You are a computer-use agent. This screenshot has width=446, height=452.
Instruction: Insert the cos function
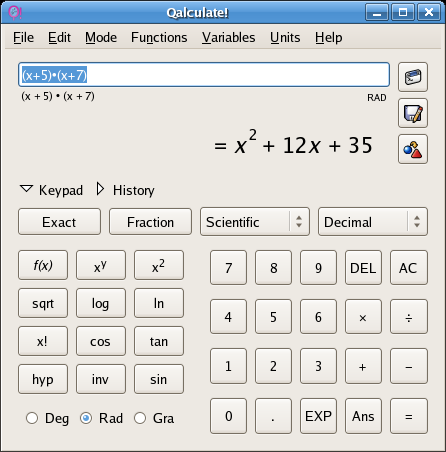pyautogui.click(x=101, y=341)
